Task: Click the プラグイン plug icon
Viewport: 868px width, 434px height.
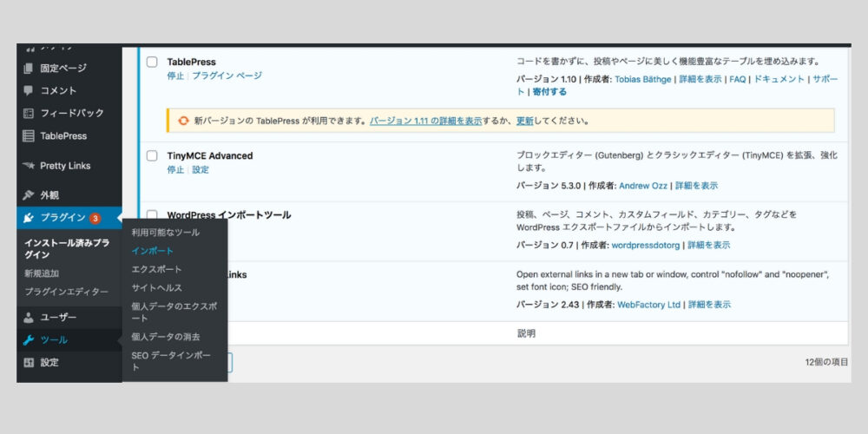Action: click(x=29, y=218)
